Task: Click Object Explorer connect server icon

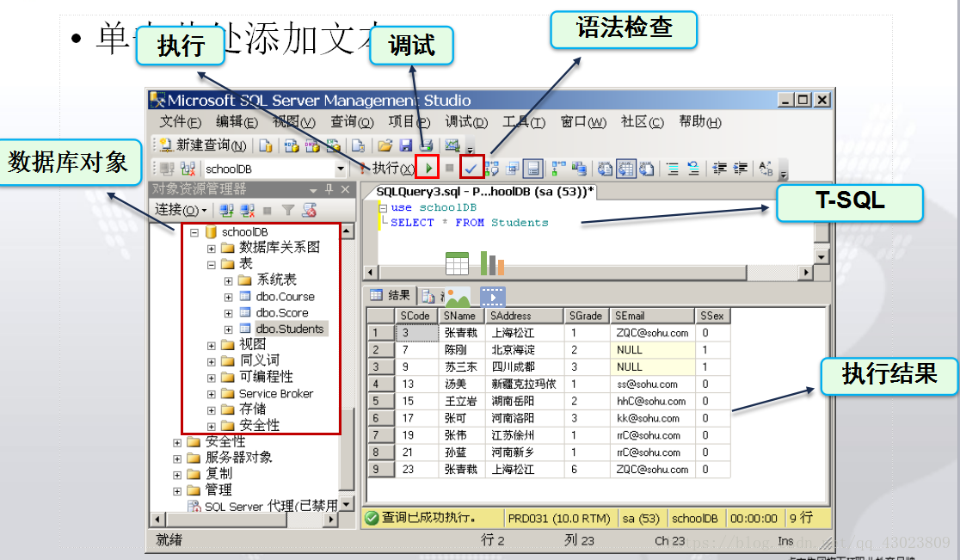Action: [226, 211]
